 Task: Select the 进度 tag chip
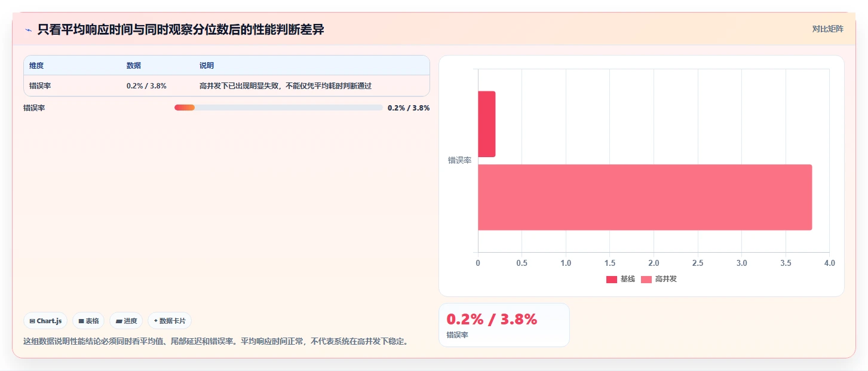pyautogui.click(x=126, y=321)
